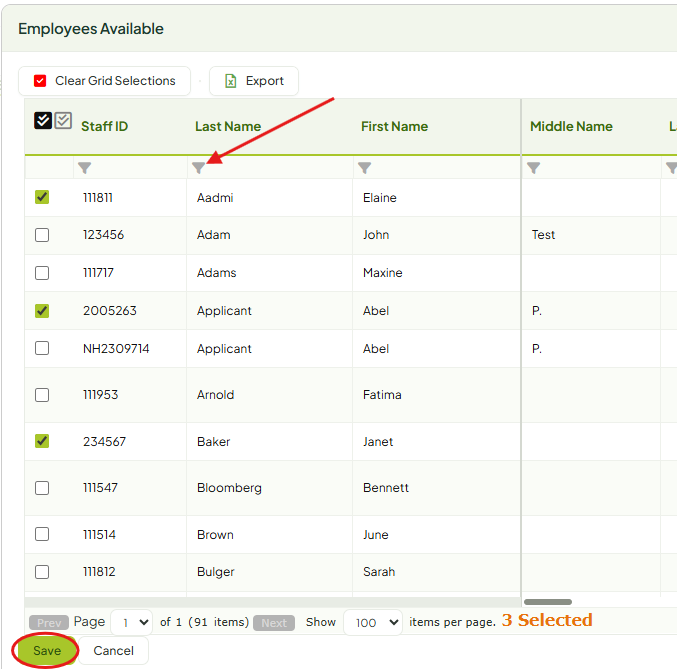Sort by Staff ID column header
Image resolution: width=677 pixels, height=670 pixels.
click(104, 126)
